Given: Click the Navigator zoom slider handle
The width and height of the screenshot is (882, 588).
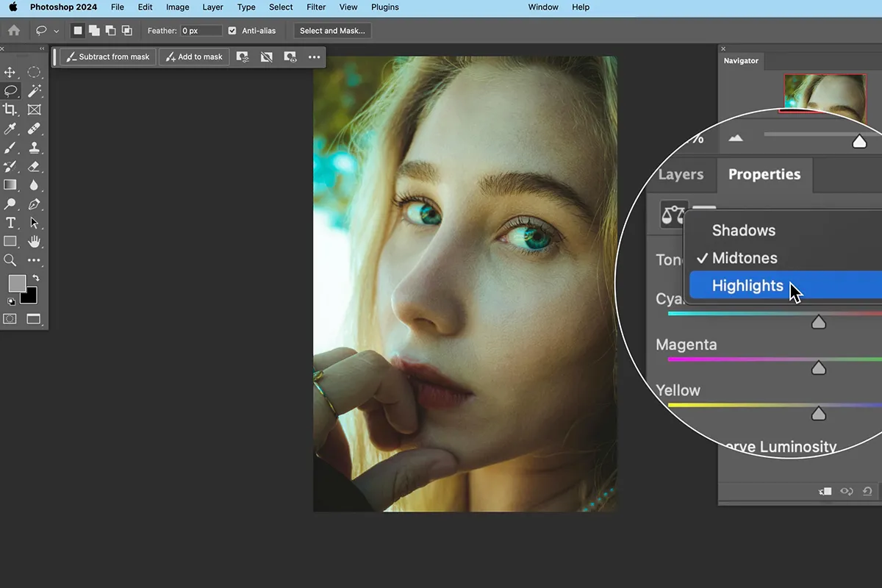Looking at the screenshot, I should point(859,141).
